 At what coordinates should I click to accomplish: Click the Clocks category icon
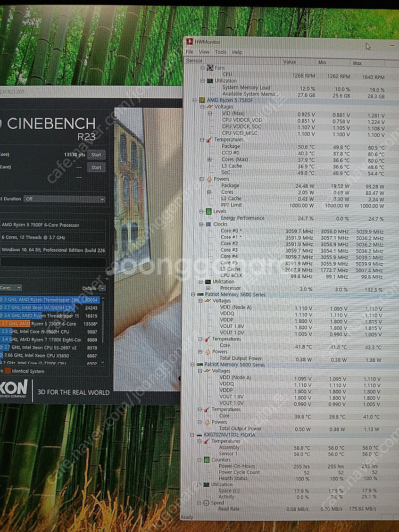pyautogui.click(x=209, y=225)
